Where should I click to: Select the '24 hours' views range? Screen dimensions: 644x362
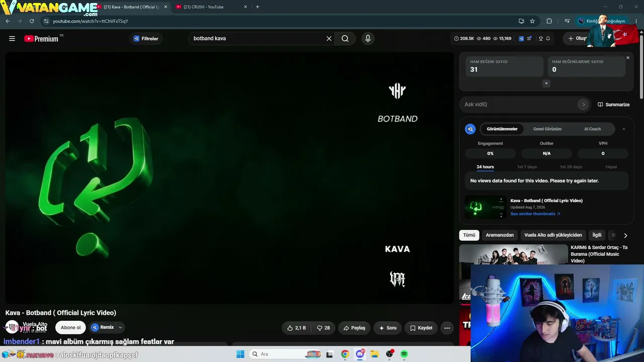point(485,167)
